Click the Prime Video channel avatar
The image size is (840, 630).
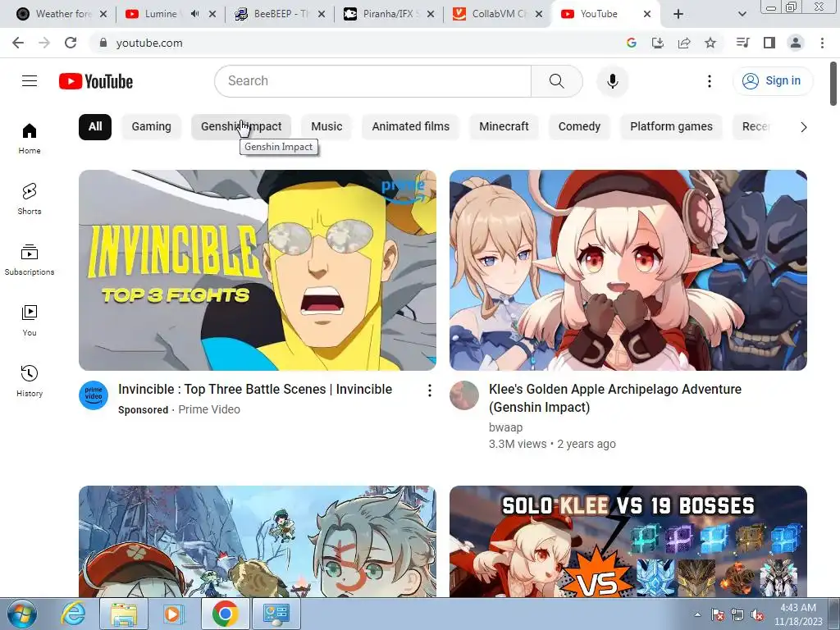pos(94,395)
